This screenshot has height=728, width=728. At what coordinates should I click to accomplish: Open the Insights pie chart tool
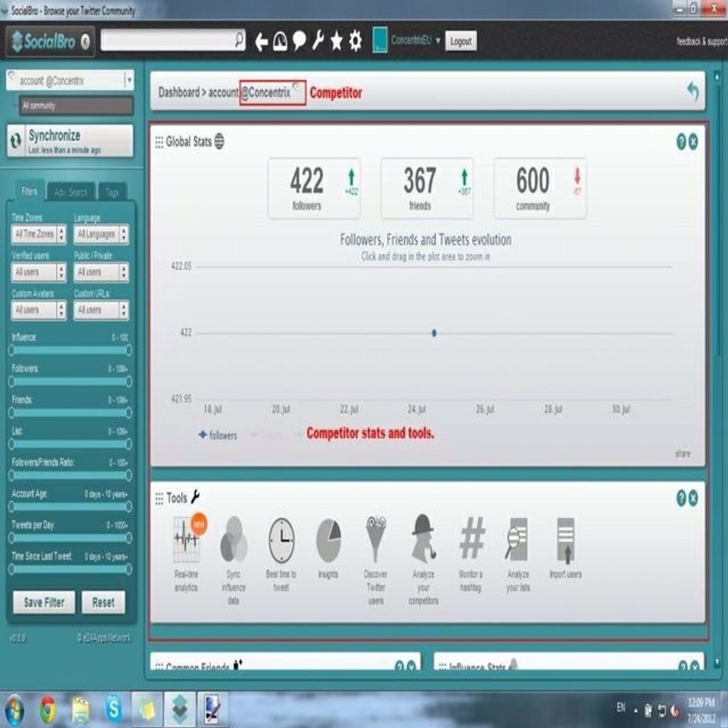point(328,541)
